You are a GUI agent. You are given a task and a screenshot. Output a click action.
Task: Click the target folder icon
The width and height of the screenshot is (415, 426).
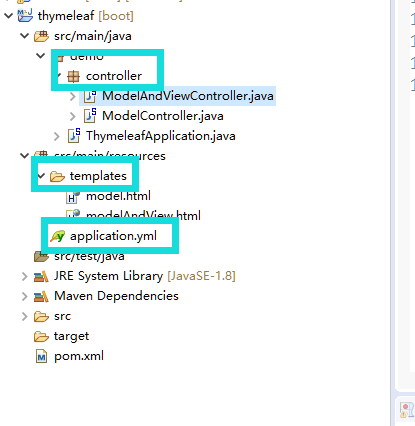click(41, 337)
